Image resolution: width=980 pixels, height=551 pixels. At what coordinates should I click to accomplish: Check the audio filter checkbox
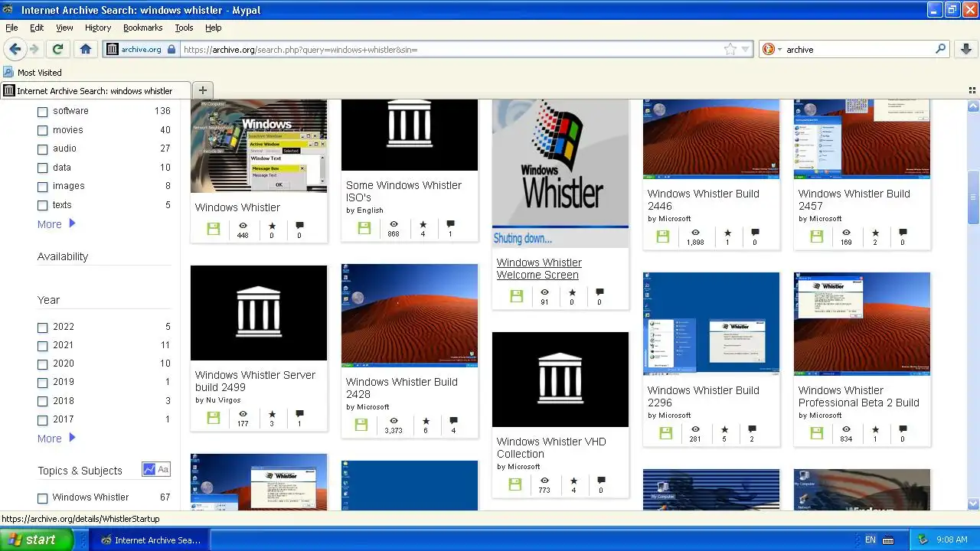click(x=43, y=148)
